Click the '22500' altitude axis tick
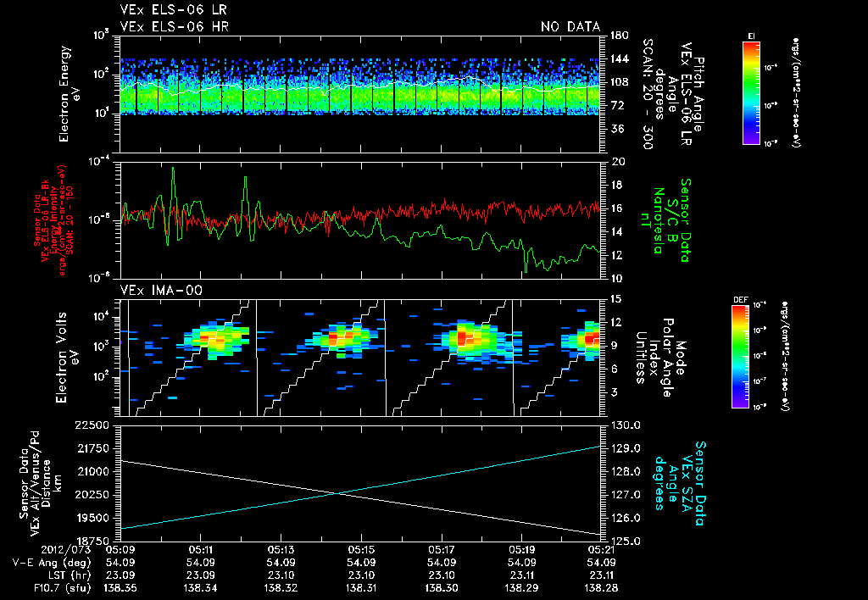Viewport: 868px width, 600px height. pyautogui.click(x=93, y=425)
